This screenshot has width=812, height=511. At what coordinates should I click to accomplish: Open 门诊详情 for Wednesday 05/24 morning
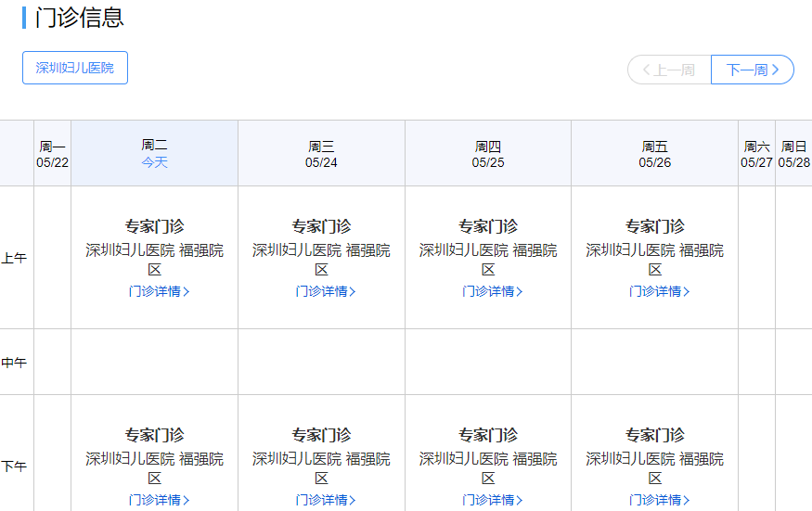click(x=326, y=291)
